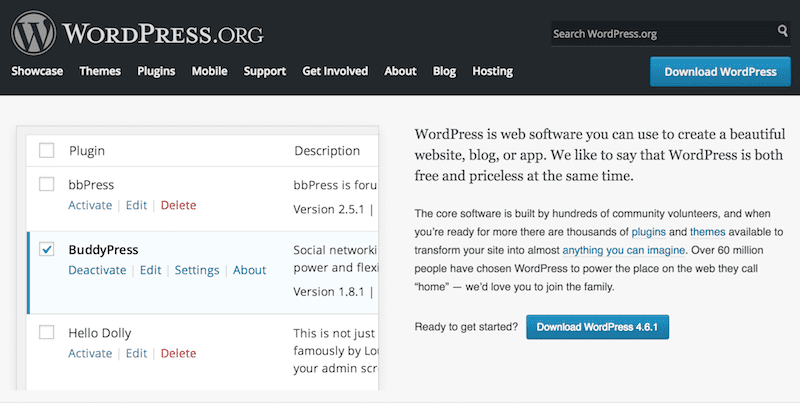
Task: Click Edit under Hello Dolly
Action: coord(136,353)
